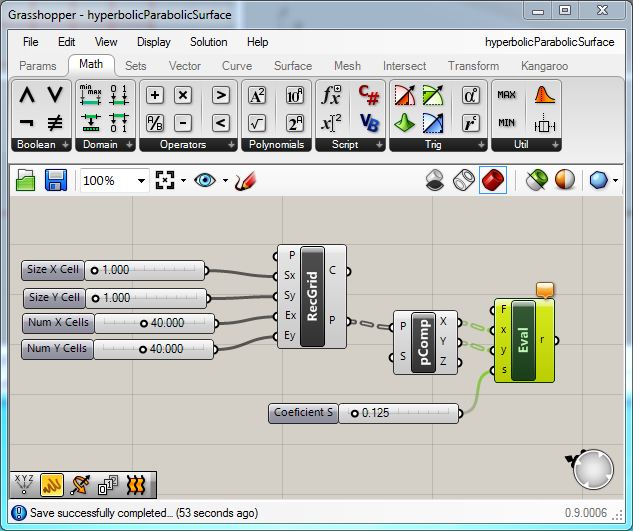Image resolution: width=633 pixels, height=531 pixels.
Task: Toggle the Shaded Preview red mode
Action: pos(493,180)
